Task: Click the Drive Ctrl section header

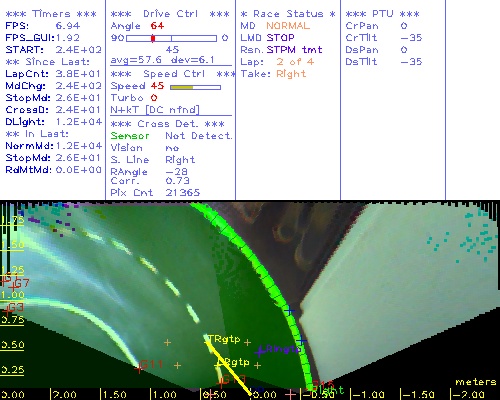Action: 170,14
